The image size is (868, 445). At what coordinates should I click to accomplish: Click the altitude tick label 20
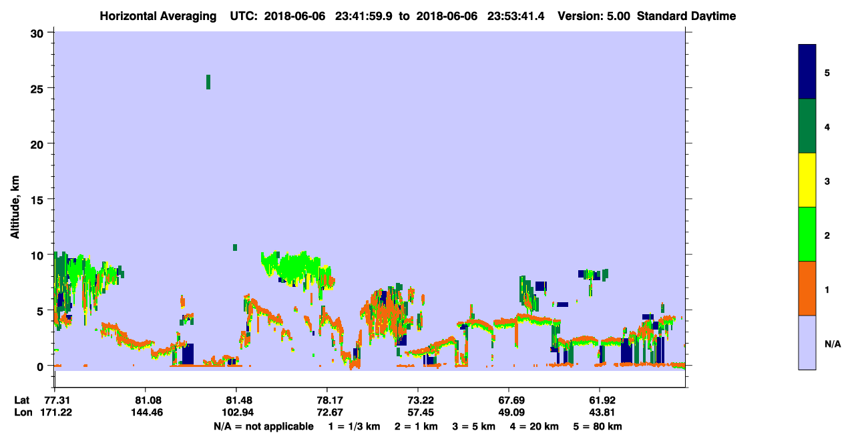pos(39,143)
